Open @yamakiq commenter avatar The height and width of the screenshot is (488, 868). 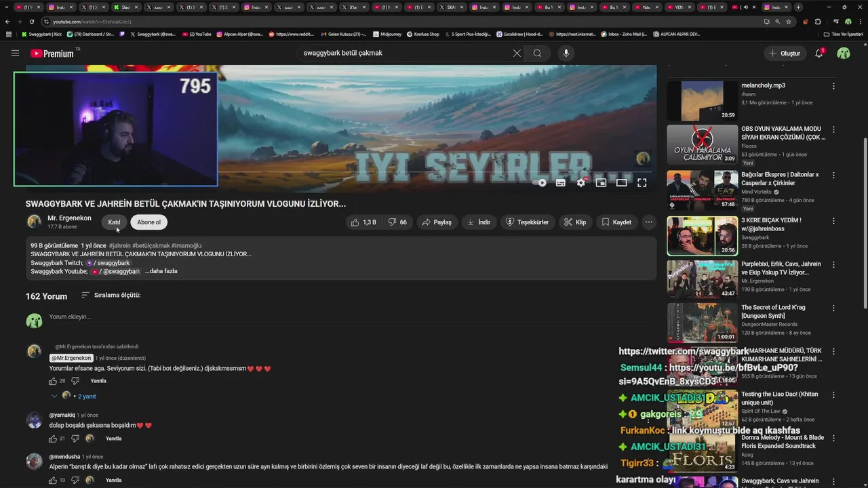(34, 420)
